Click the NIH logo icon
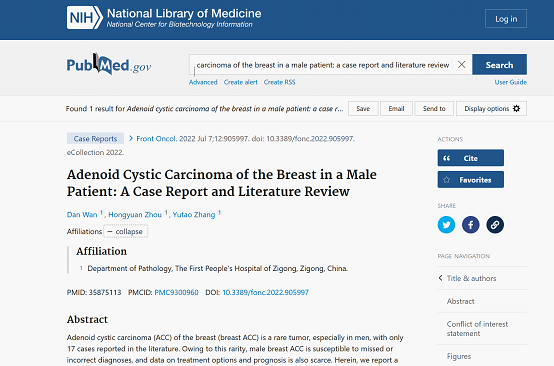 click(x=85, y=17)
